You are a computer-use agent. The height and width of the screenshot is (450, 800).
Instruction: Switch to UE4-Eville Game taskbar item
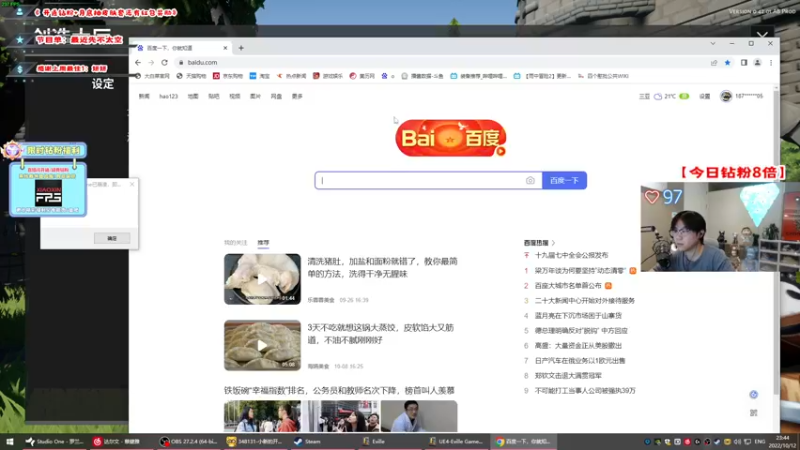pos(456,442)
